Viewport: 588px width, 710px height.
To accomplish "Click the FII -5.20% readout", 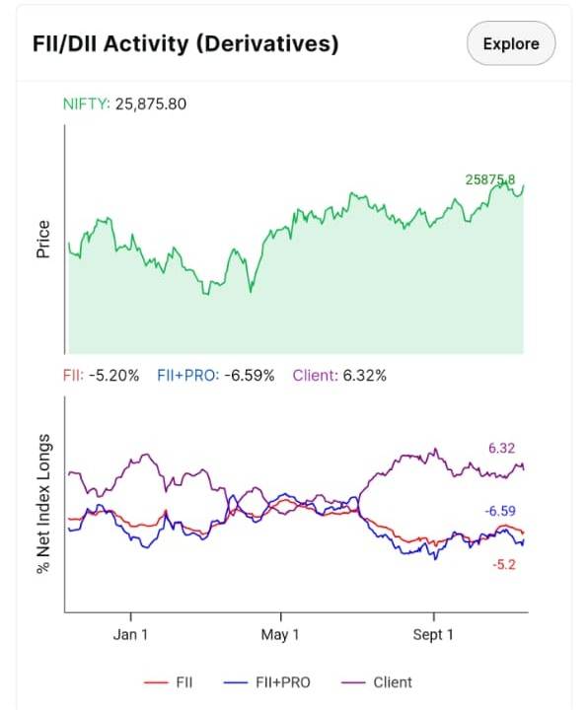I will (x=101, y=376).
